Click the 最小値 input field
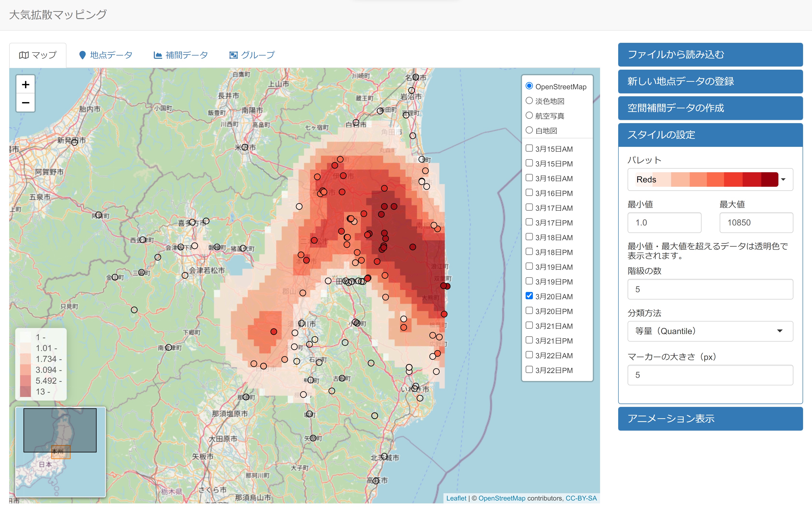812x508 pixels. point(664,222)
